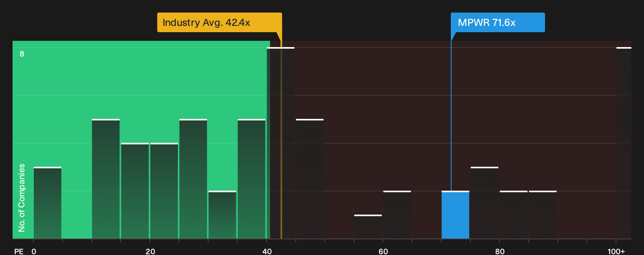
Task: Click the x-axis label 80
Action: click(x=500, y=251)
